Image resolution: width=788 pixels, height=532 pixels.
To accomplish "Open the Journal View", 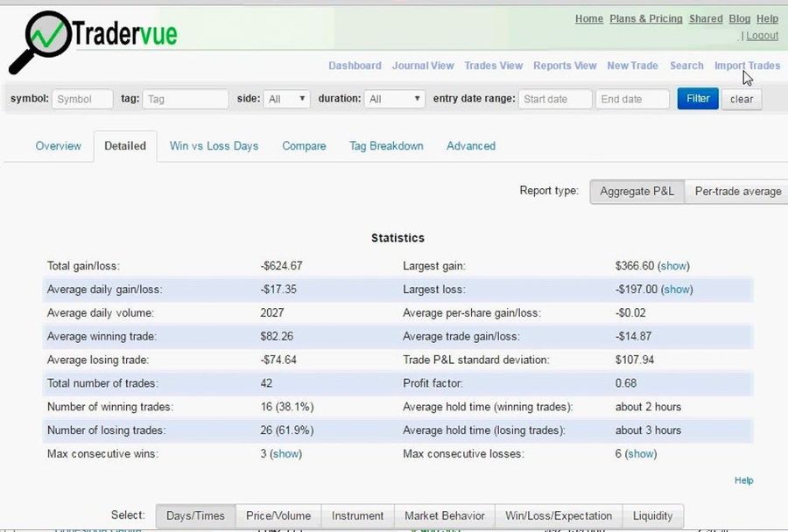I will 423,66.
